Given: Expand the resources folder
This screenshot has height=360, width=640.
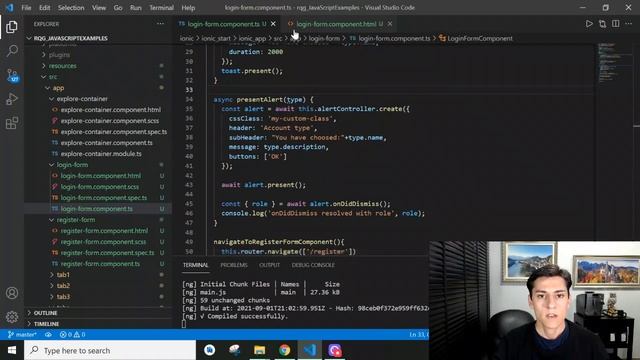Looking at the screenshot, I should 98,66.
